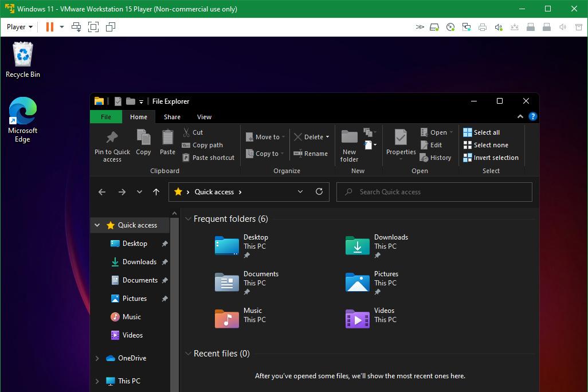
Task: Switch to the View ribbon tab
Action: 204,117
